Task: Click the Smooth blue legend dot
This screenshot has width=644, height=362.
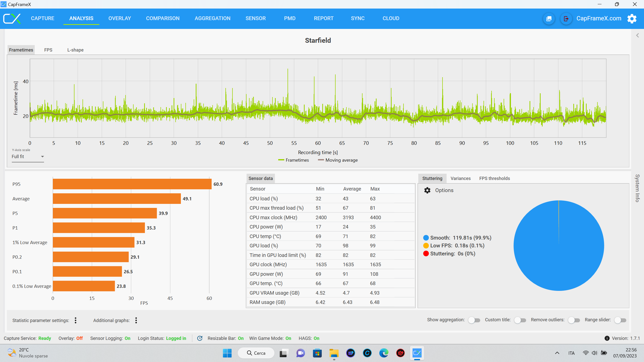Action: tap(426, 238)
